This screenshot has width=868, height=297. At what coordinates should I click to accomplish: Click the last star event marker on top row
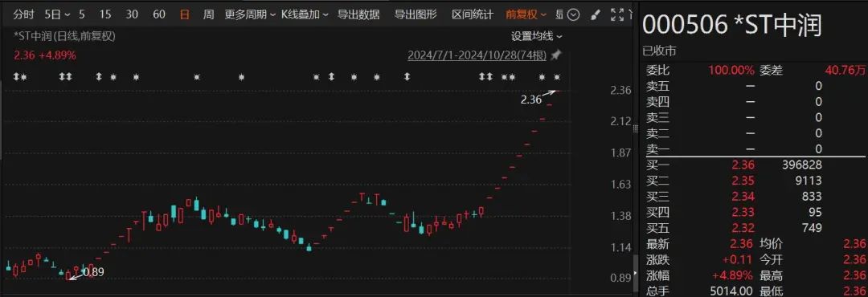pyautogui.click(x=557, y=77)
